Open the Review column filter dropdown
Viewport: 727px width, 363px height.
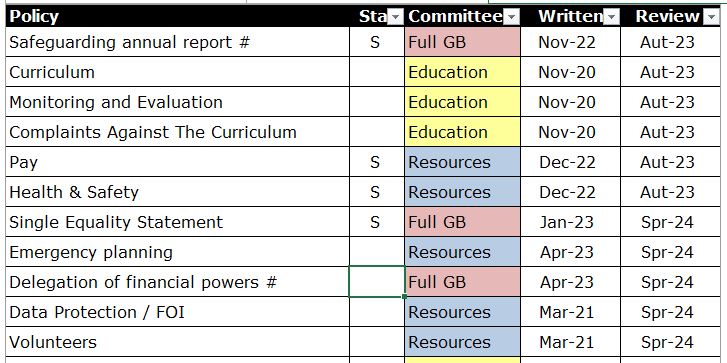tap(711, 18)
